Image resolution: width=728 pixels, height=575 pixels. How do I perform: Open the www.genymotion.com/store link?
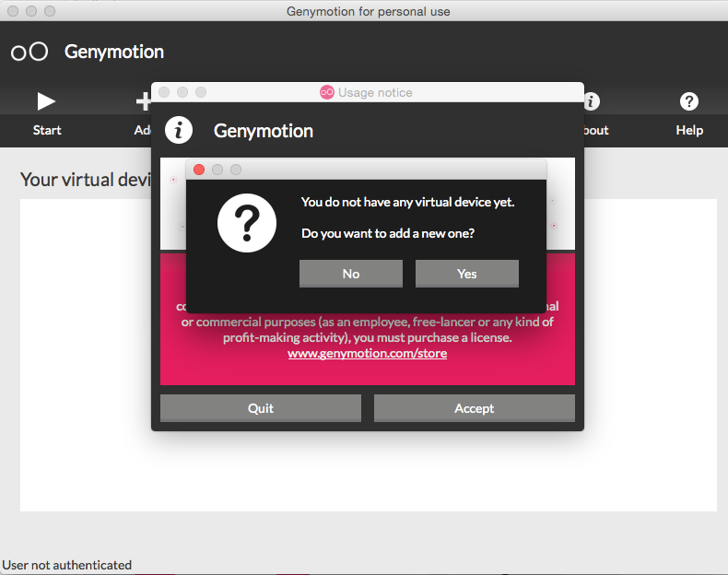pos(368,353)
